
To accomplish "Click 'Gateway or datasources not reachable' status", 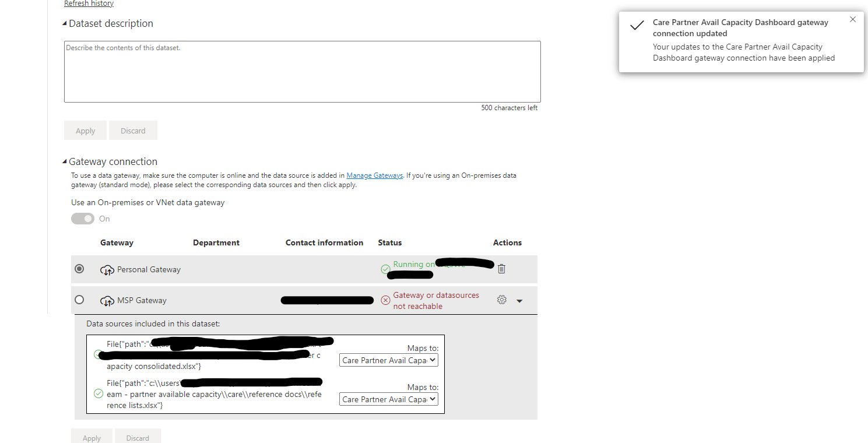I will click(436, 300).
